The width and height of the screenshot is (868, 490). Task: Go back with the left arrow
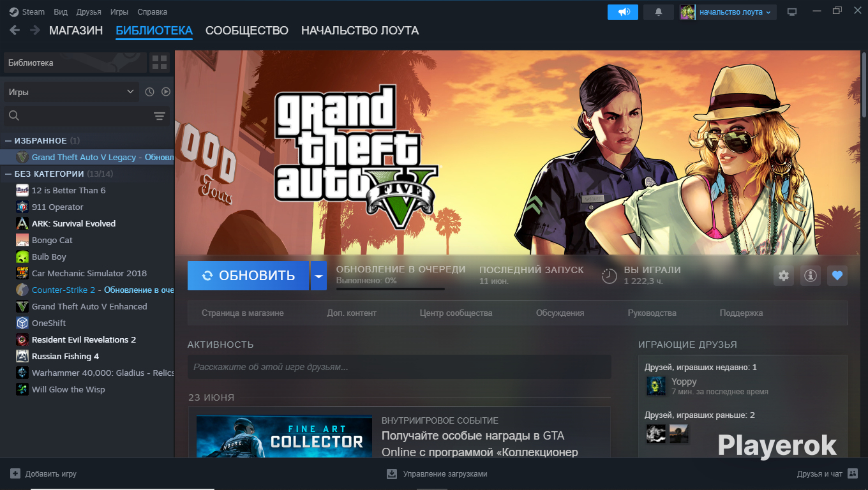tap(15, 30)
